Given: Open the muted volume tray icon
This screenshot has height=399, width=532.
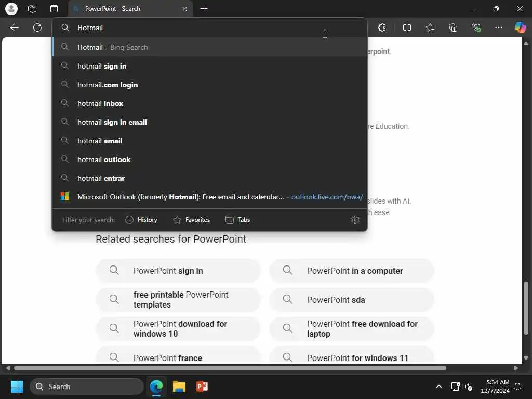Looking at the screenshot, I should point(469,387).
